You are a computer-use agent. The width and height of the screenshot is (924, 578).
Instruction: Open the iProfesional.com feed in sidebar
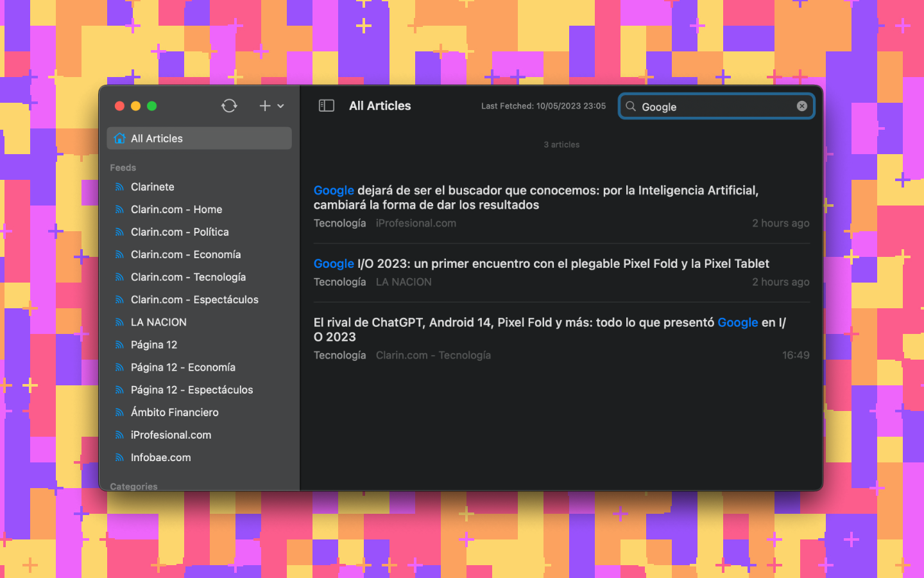pyautogui.click(x=199, y=435)
